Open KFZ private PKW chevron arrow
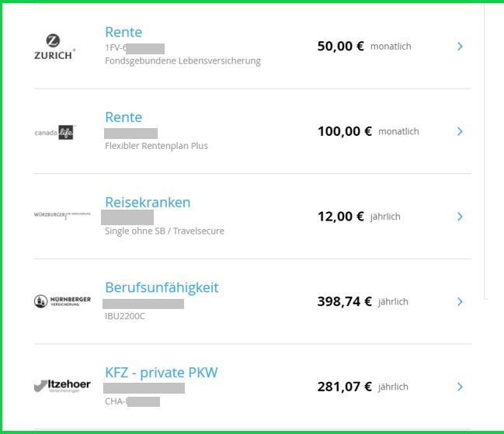Image resolution: width=504 pixels, height=434 pixels. [460, 387]
